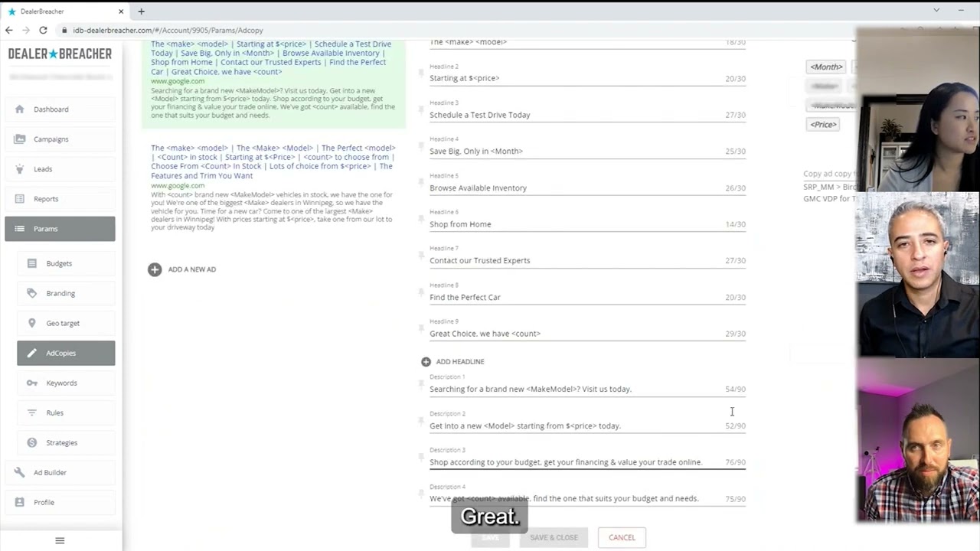This screenshot has width=980, height=551.
Task: Click the AdCopies pencil icon
Action: click(x=32, y=353)
